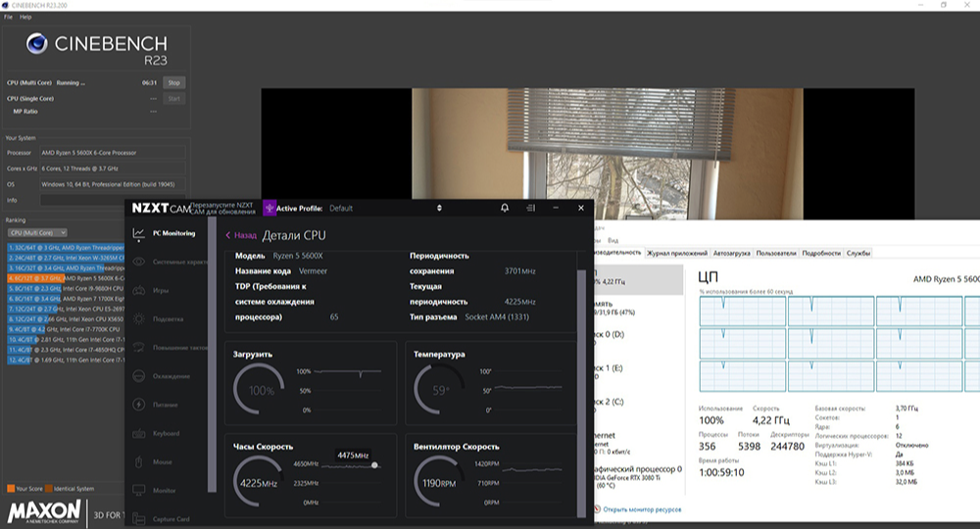The image size is (980, 529).
Task: Select ranking row 1 AMD Ryzen Threadripper 32C/64T
Action: point(66,247)
